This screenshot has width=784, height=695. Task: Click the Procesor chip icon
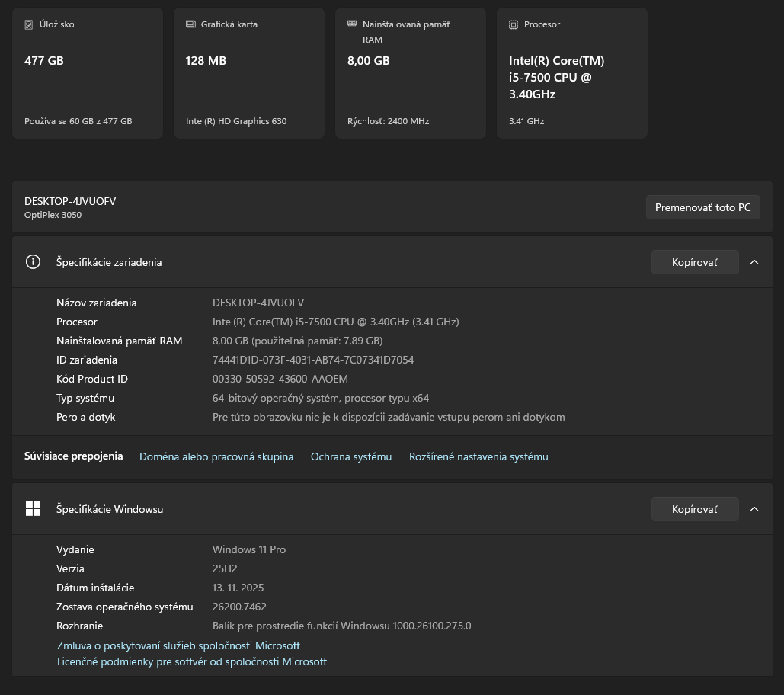coord(514,24)
